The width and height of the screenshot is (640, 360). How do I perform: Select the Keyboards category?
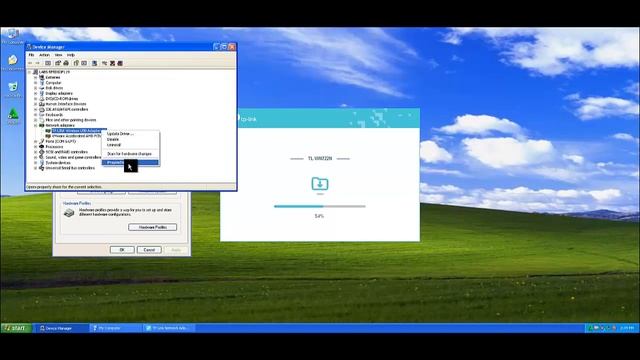point(54,115)
